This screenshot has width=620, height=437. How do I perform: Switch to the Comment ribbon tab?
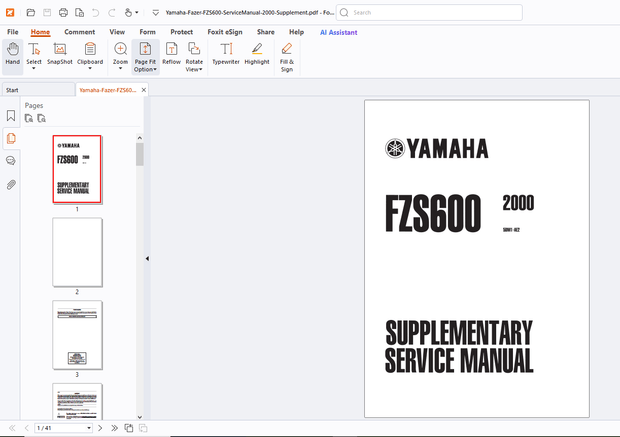click(x=79, y=32)
